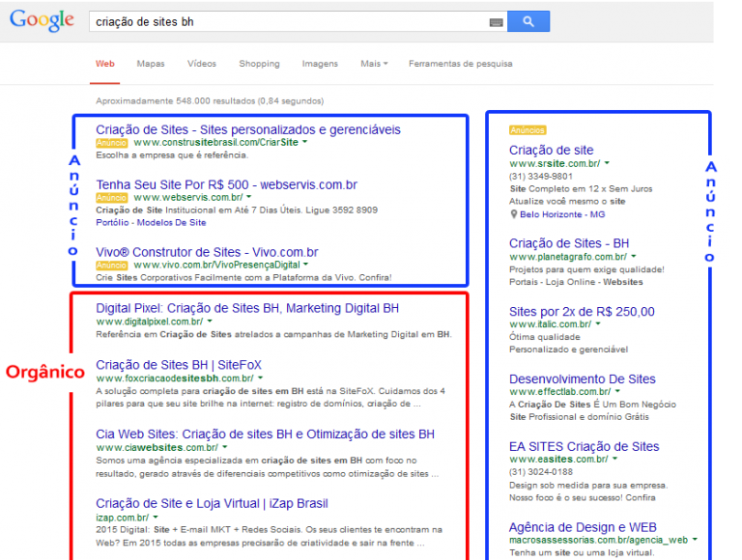The width and height of the screenshot is (742, 560).
Task: Open 'Criação de Sites BH | SiteFoX' result
Action: coord(179,365)
